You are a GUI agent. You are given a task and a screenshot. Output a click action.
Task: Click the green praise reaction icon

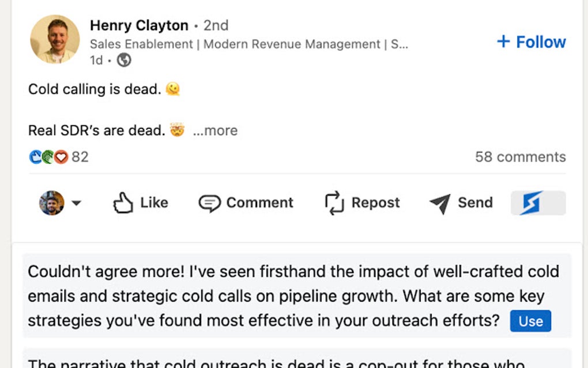[x=47, y=156]
